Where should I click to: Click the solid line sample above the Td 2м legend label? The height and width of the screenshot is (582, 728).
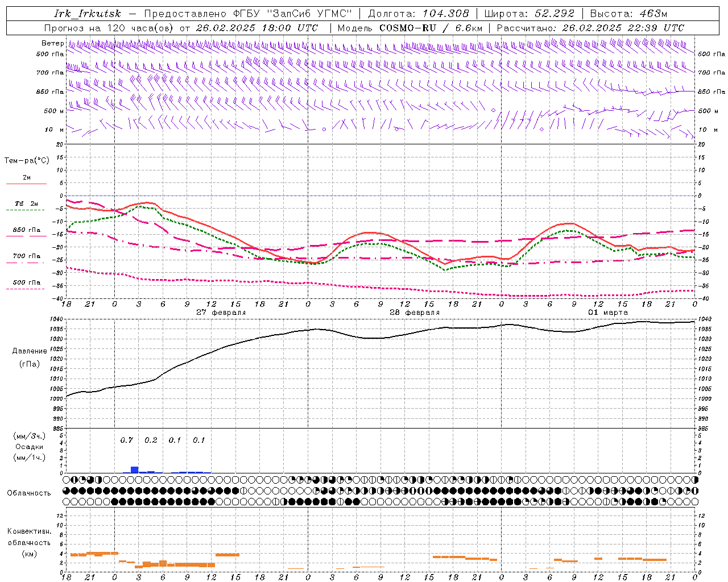[26, 184]
